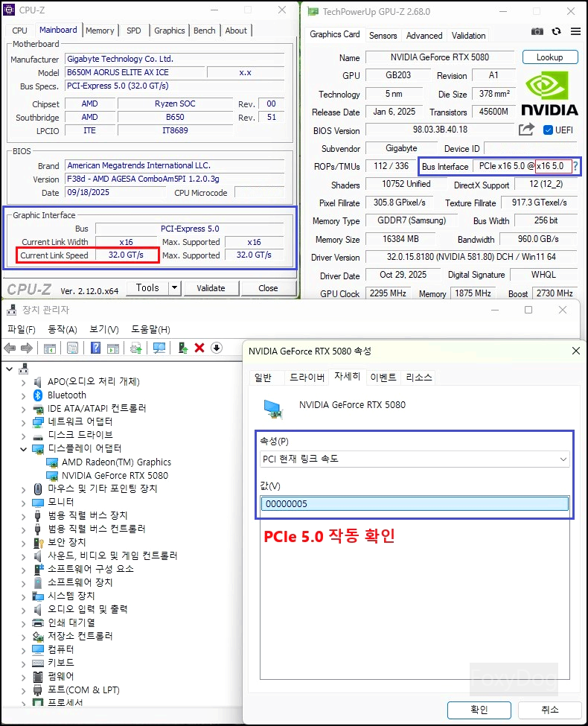The height and width of the screenshot is (726, 588).
Task: Click the red X uninstall device icon
Action: coord(199,348)
